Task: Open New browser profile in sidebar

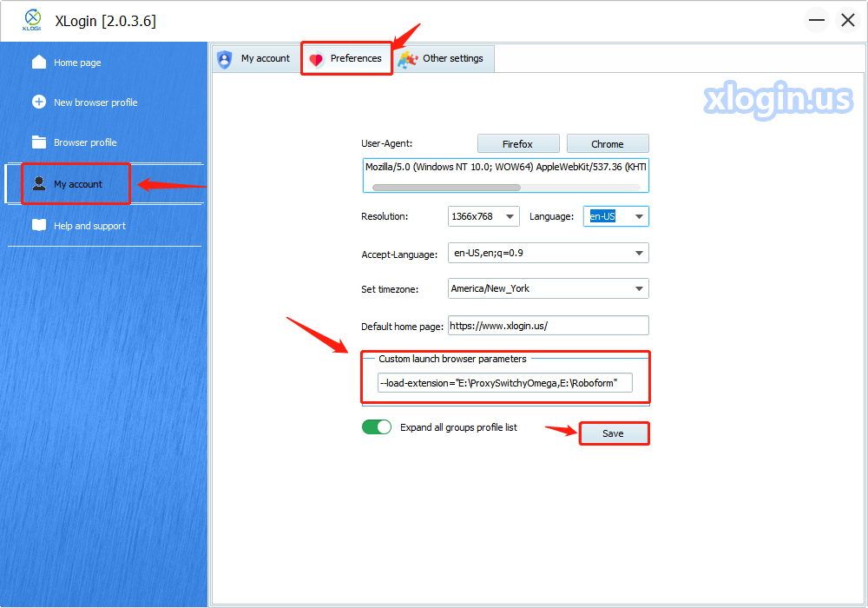Action: coord(95,102)
